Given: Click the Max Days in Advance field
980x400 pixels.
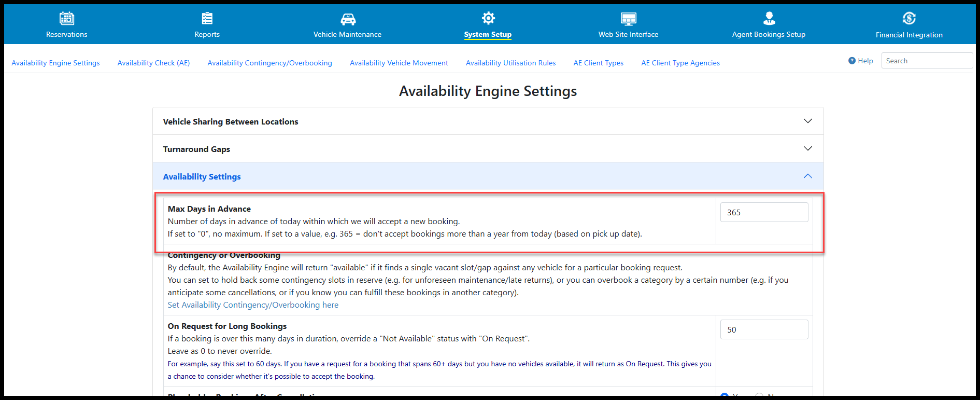Looking at the screenshot, I should 763,212.
